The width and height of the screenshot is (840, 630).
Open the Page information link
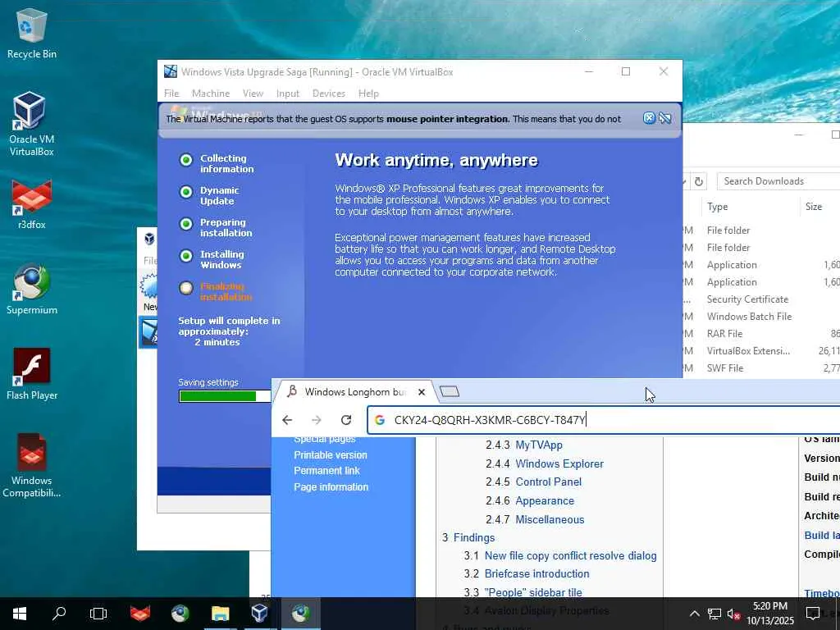(x=331, y=487)
